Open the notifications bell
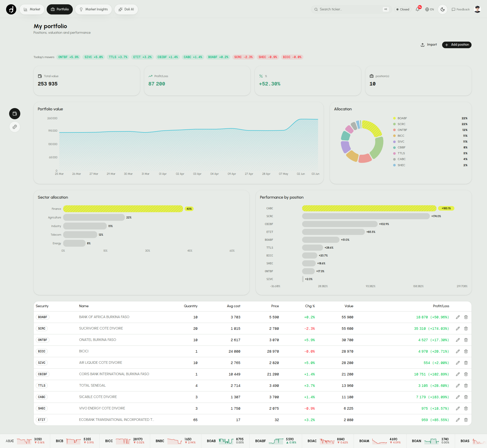Image resolution: width=487 pixels, height=448 pixels. (418, 9)
